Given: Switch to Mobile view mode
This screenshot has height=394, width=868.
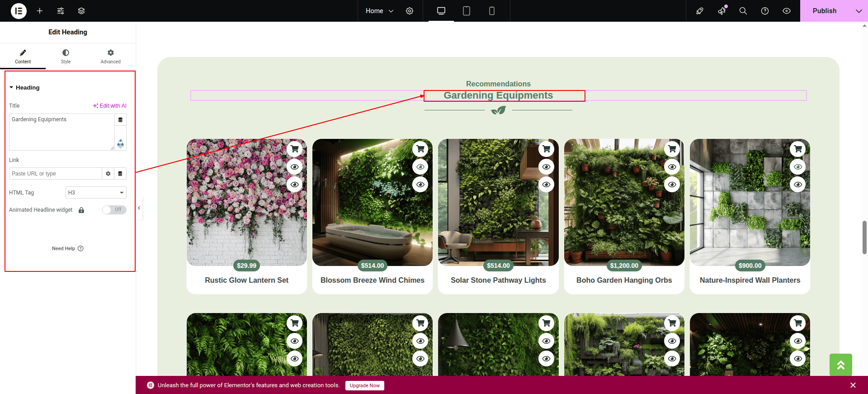Looking at the screenshot, I should pyautogui.click(x=492, y=11).
